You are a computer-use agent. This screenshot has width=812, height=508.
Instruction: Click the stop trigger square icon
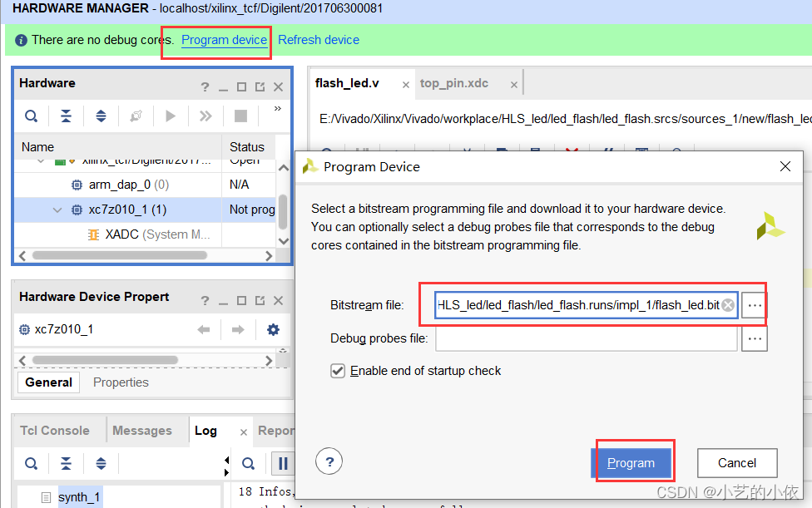240,116
